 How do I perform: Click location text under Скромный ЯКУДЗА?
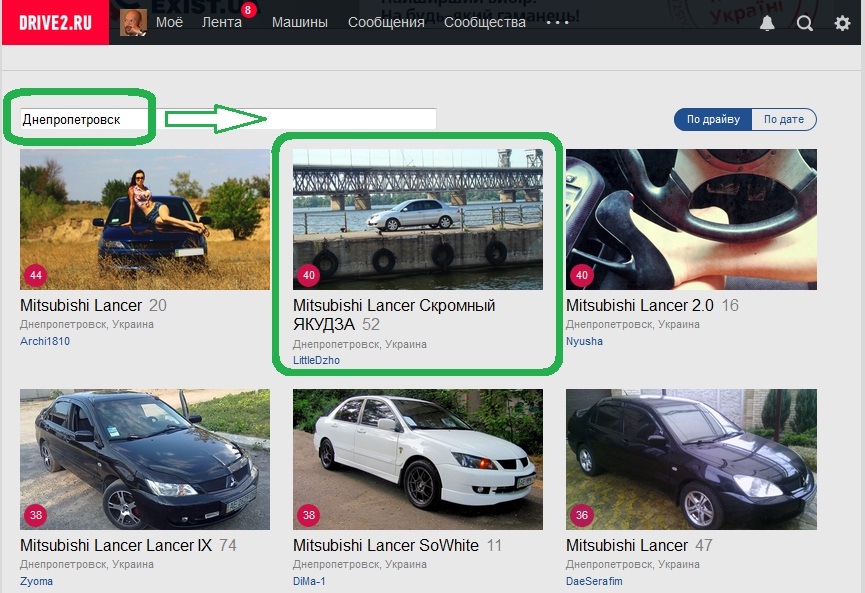coord(360,344)
